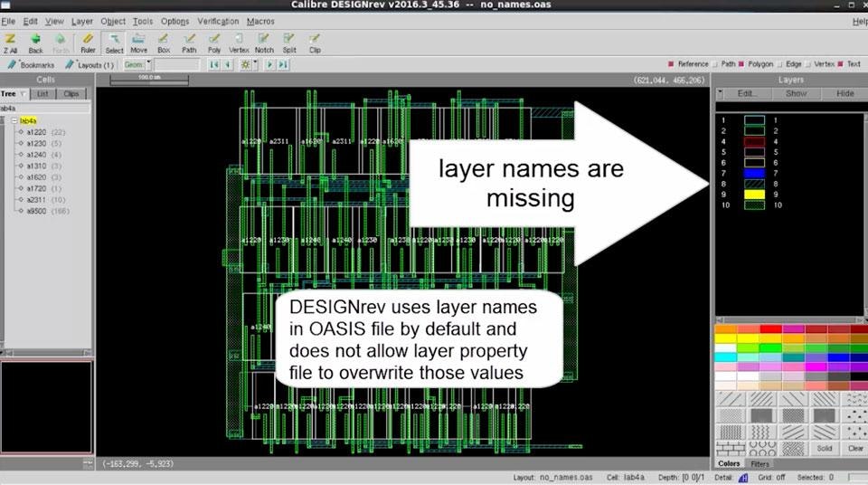Switch to the Clips tab
Viewport: 868px width, 485px height.
coord(71,94)
